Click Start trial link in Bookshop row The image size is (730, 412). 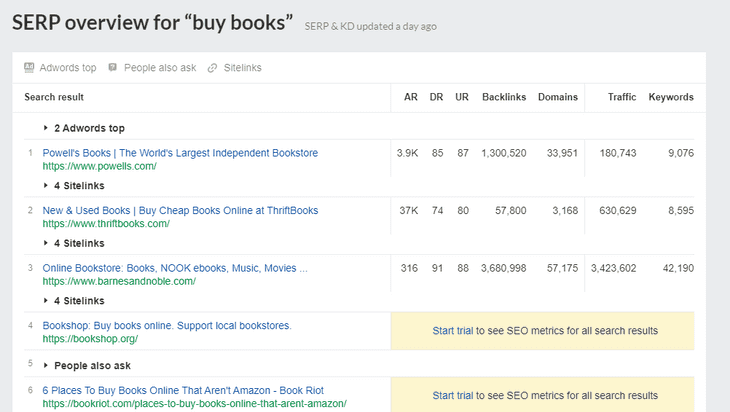point(454,331)
